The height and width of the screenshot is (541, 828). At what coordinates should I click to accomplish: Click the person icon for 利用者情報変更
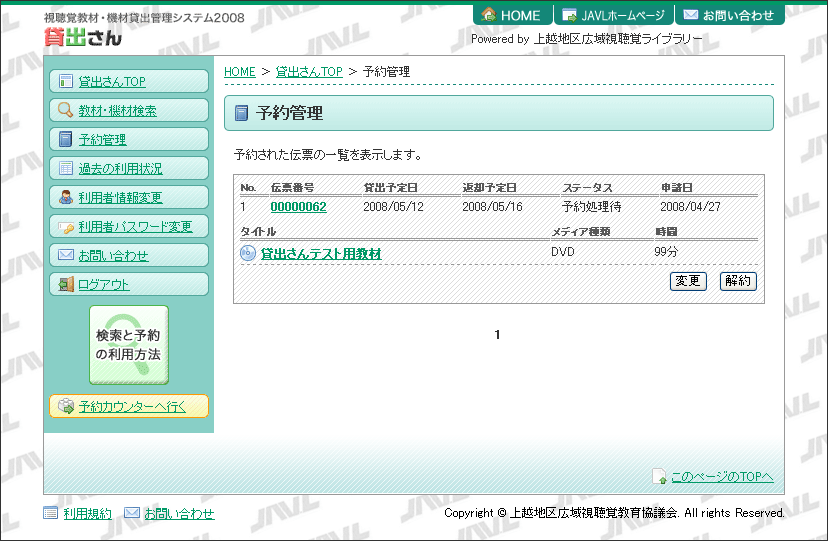[x=66, y=198]
